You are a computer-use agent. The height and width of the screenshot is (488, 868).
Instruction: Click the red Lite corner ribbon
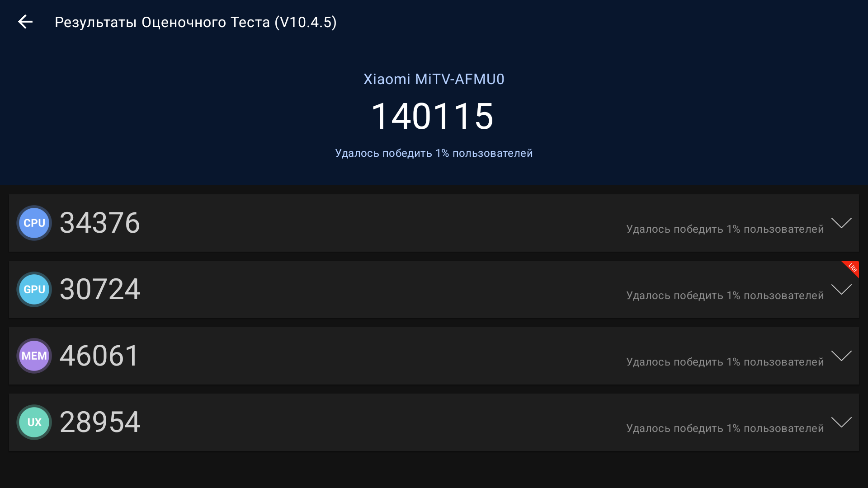852,267
